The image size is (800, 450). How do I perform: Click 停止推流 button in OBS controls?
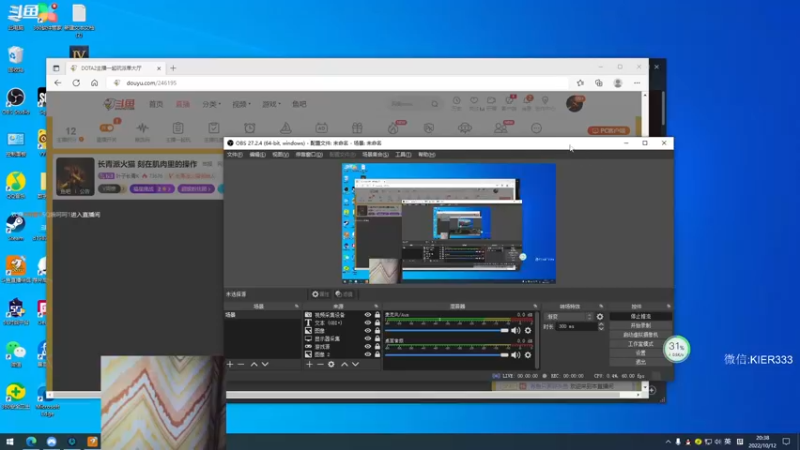tap(640, 316)
